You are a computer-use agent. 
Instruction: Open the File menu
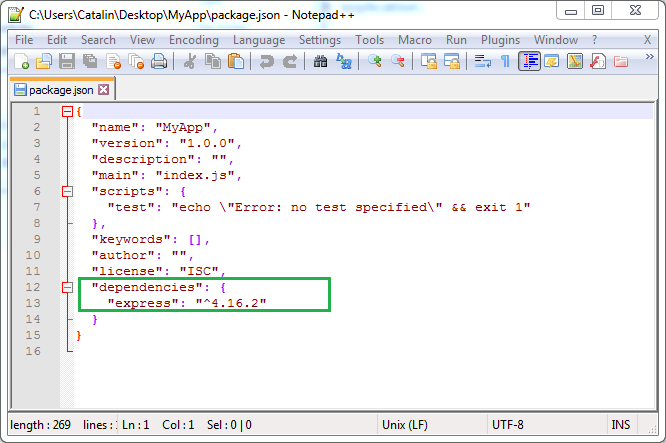(24, 40)
